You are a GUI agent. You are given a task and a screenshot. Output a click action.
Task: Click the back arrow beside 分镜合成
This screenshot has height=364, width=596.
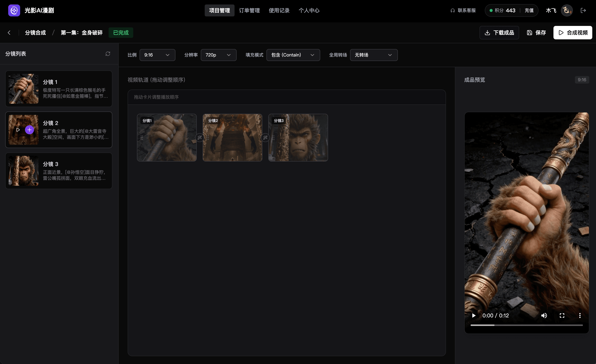[x=9, y=33]
